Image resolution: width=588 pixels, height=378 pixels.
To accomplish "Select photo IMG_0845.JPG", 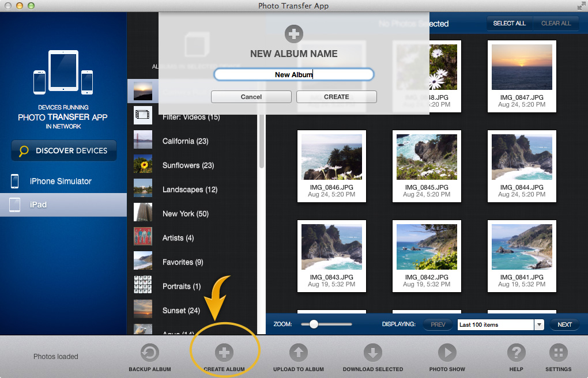I will (x=427, y=166).
